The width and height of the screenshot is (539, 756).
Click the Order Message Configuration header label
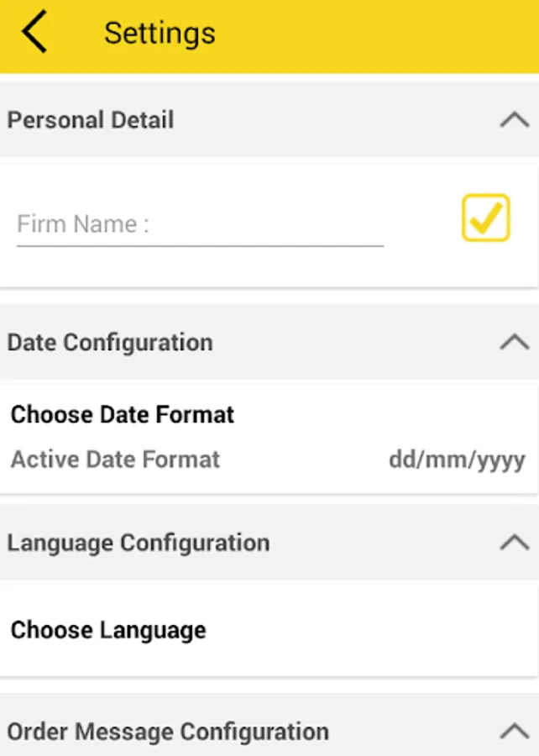coord(168,732)
